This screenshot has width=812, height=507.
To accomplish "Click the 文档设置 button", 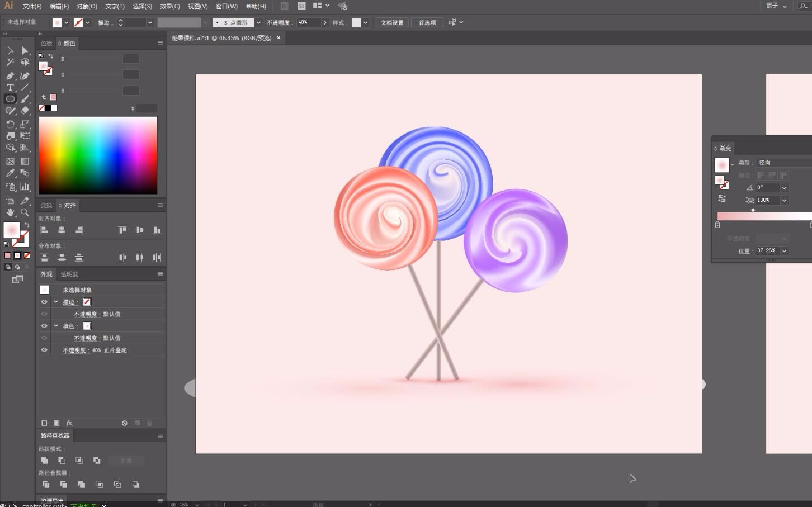I will (x=391, y=22).
